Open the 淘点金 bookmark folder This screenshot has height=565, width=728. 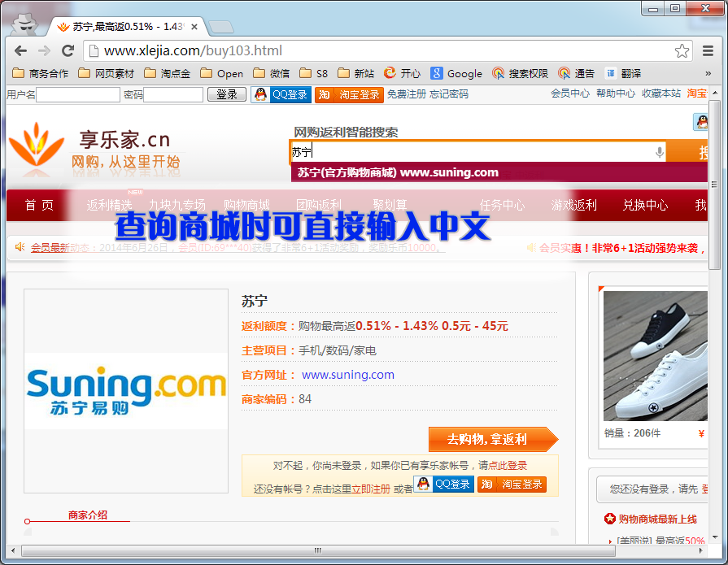(167, 73)
